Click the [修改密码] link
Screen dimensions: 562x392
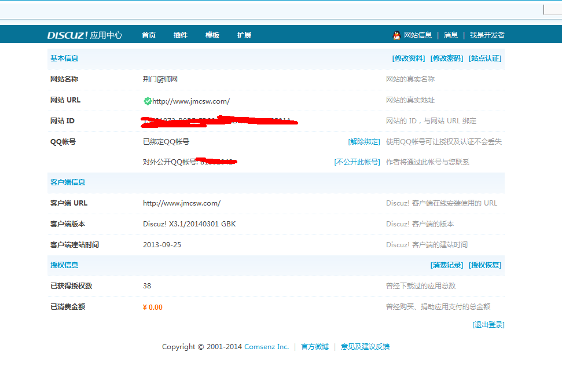pyautogui.click(x=447, y=58)
